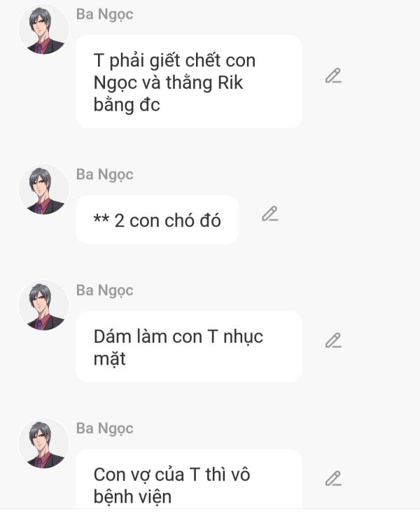Select the 'Dám làm con T nhục mặt' bubble
This screenshot has width=420, height=513.
(x=188, y=347)
